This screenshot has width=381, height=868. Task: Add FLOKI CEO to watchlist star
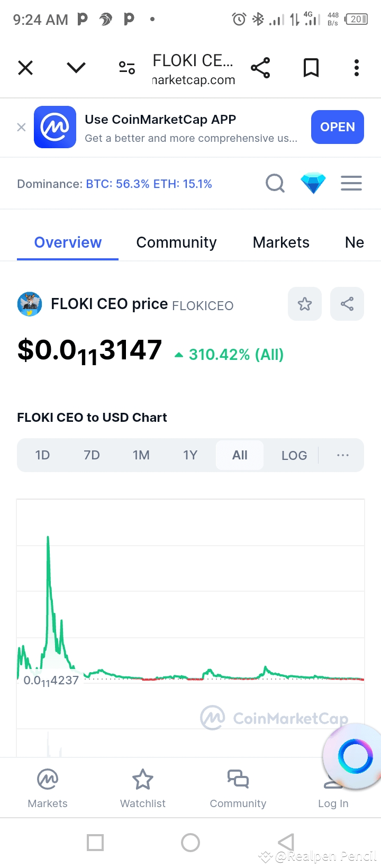[305, 304]
